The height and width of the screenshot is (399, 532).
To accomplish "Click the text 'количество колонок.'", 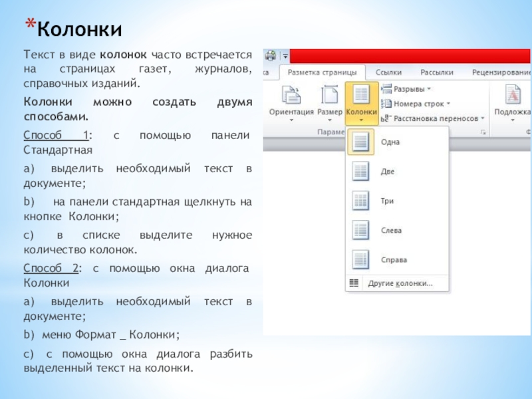I will [80, 250].
